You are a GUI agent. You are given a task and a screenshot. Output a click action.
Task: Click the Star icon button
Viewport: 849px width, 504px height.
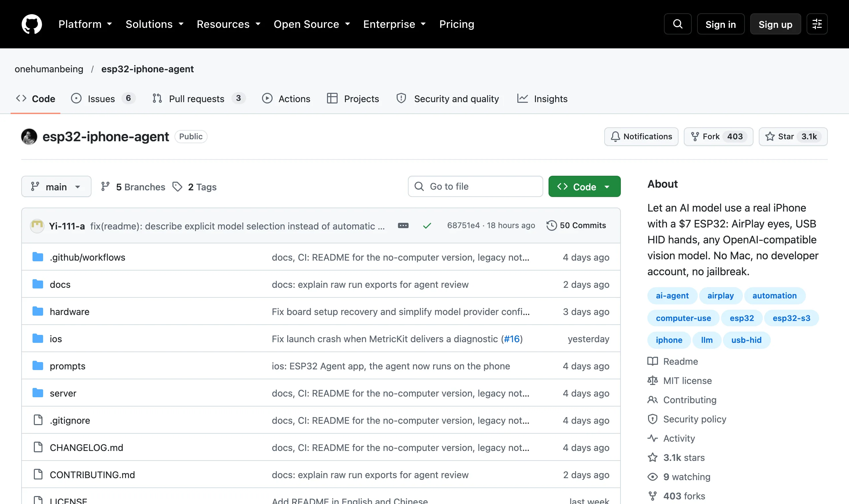coord(793,137)
